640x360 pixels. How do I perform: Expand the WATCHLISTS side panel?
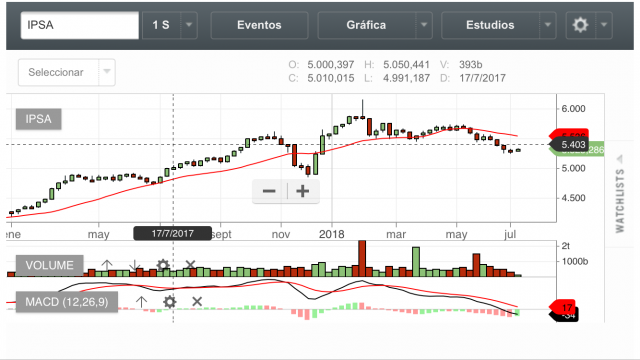pyautogui.click(x=620, y=194)
